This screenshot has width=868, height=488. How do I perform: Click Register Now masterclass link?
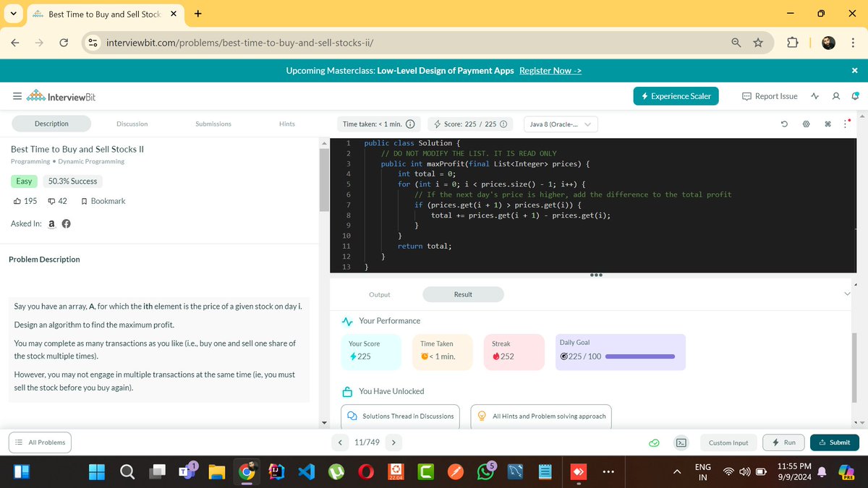tap(550, 70)
